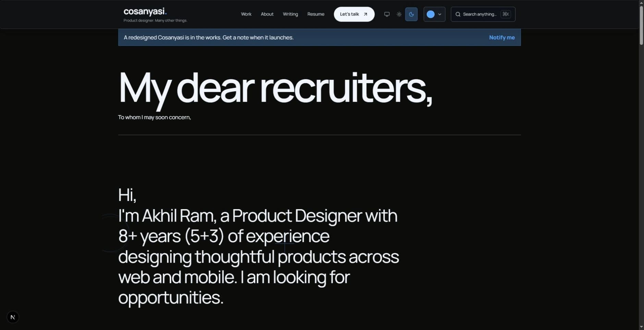
Task: Click the vertical scrollbar thumb
Action: (641, 25)
